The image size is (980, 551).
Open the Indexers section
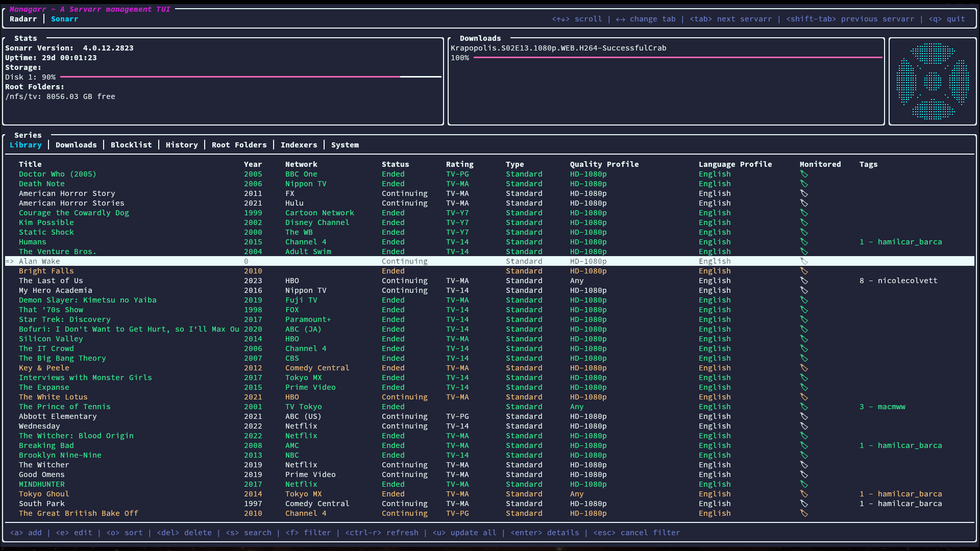(x=299, y=145)
